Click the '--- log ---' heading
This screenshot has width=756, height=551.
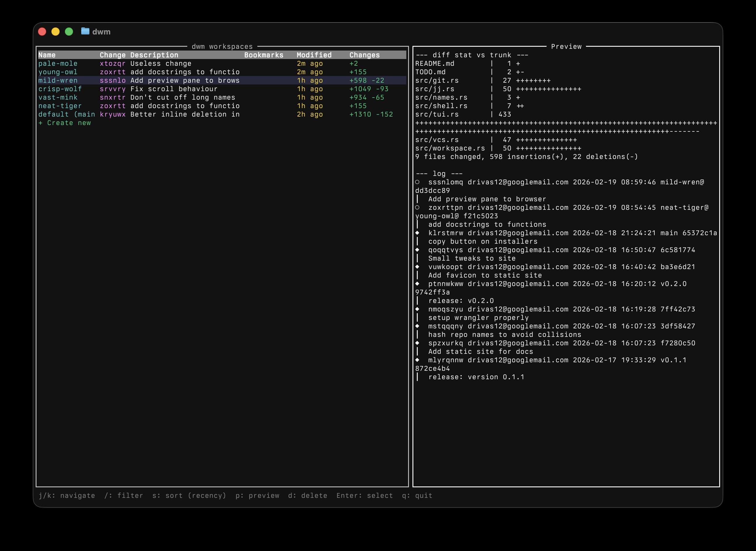point(439,174)
